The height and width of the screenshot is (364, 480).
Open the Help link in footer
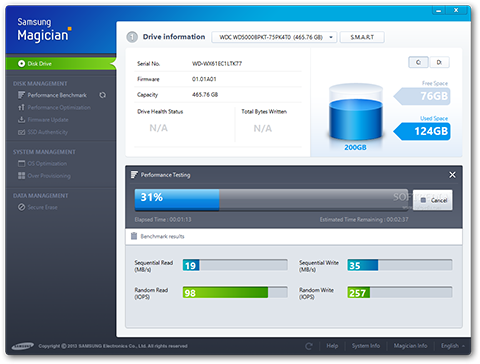pyautogui.click(x=332, y=346)
